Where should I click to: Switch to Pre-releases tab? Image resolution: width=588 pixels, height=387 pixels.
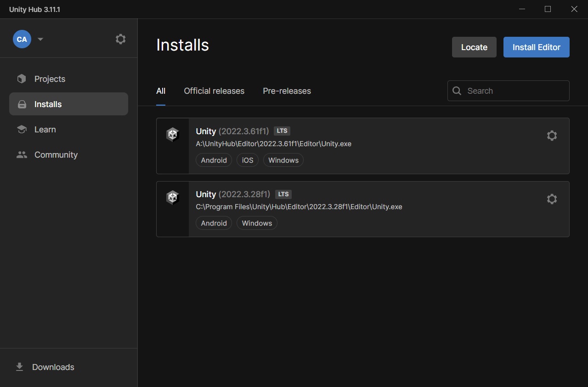tap(287, 91)
